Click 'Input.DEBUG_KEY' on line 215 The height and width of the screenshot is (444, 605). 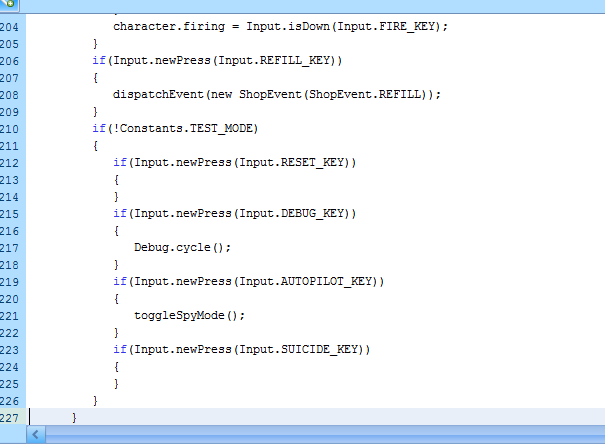(x=292, y=214)
